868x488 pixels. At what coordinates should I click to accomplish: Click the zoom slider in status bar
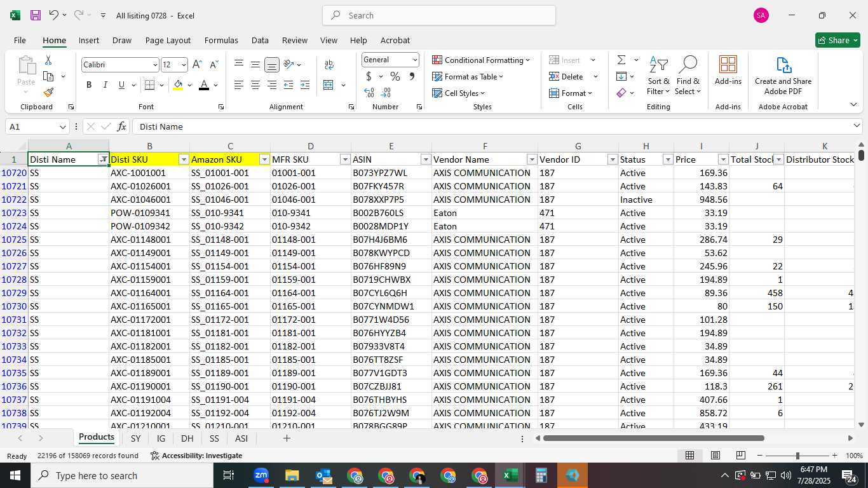pyautogui.click(x=797, y=456)
